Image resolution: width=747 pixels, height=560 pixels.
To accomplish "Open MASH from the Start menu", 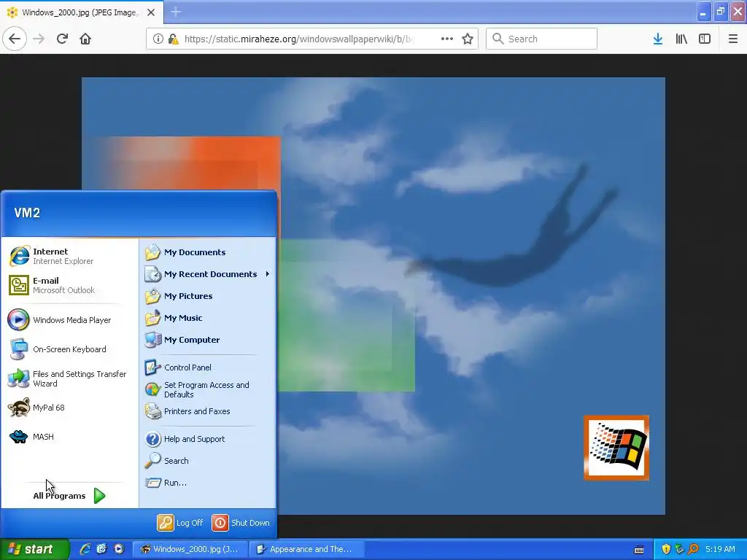I will click(x=69, y=437).
